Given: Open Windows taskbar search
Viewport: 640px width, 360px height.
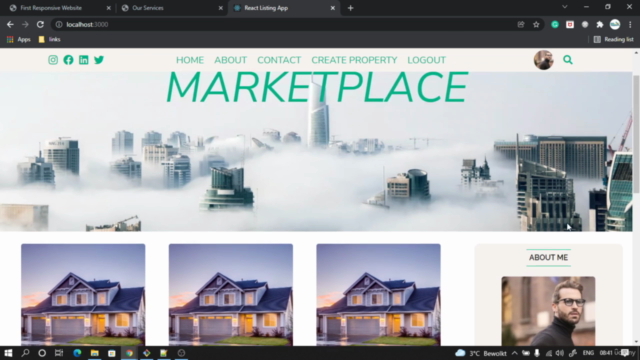Looking at the screenshot, I should point(25,353).
